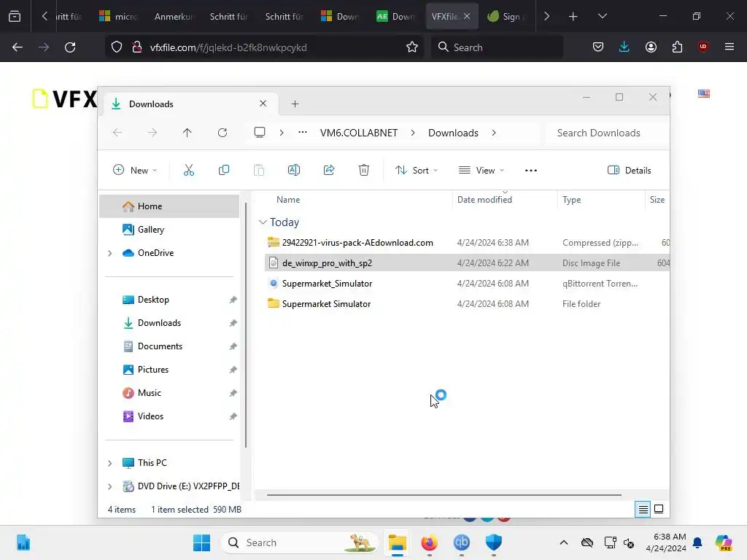
Task: Select the Downloads tab in Explorer
Action: [189, 104]
